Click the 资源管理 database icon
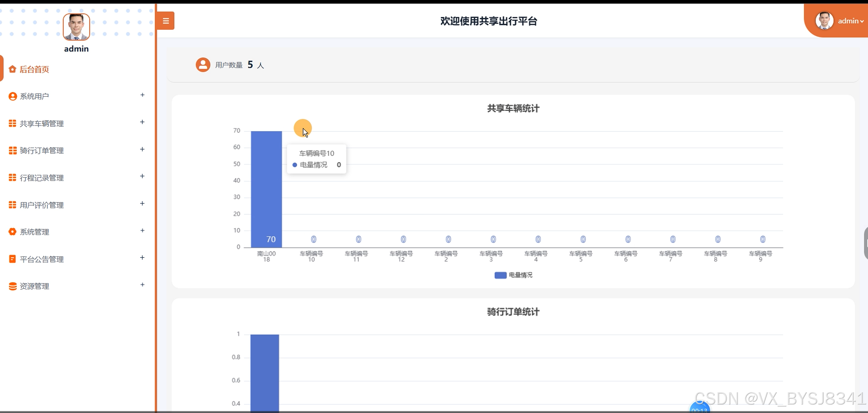Screen dimensions: 868x413 13,286
